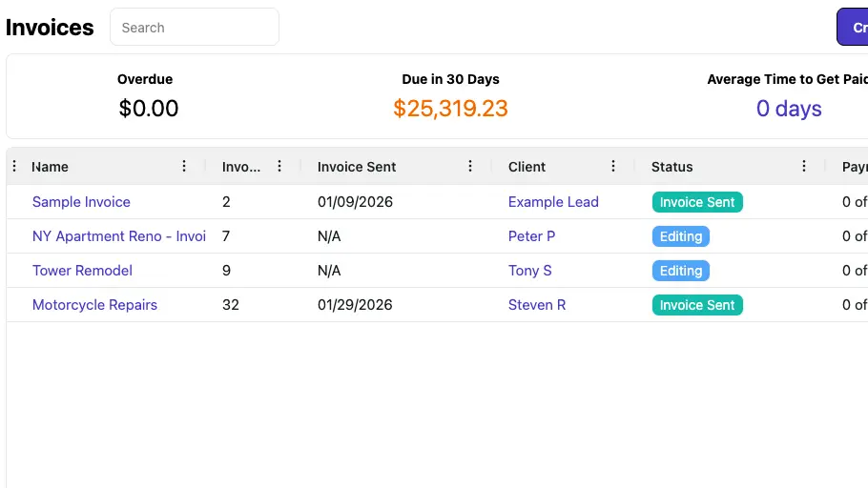Click the Editing status badge for Tower Remodel

[681, 271]
